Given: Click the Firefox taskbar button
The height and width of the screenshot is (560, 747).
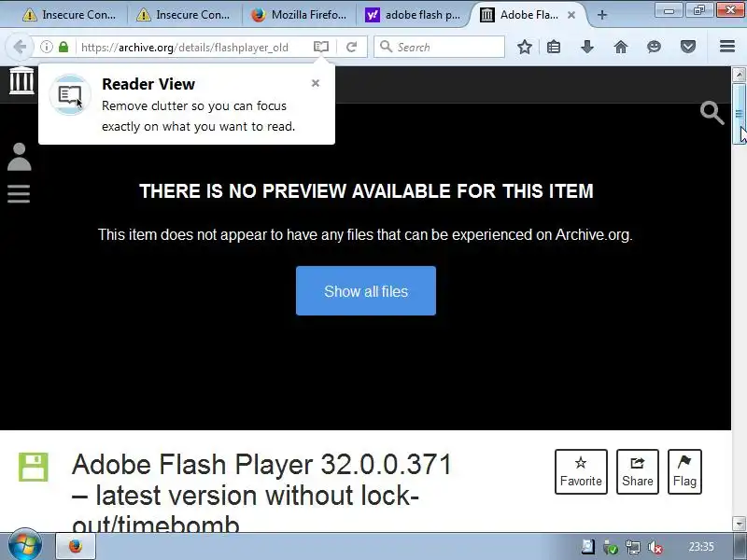Looking at the screenshot, I should point(76,546).
